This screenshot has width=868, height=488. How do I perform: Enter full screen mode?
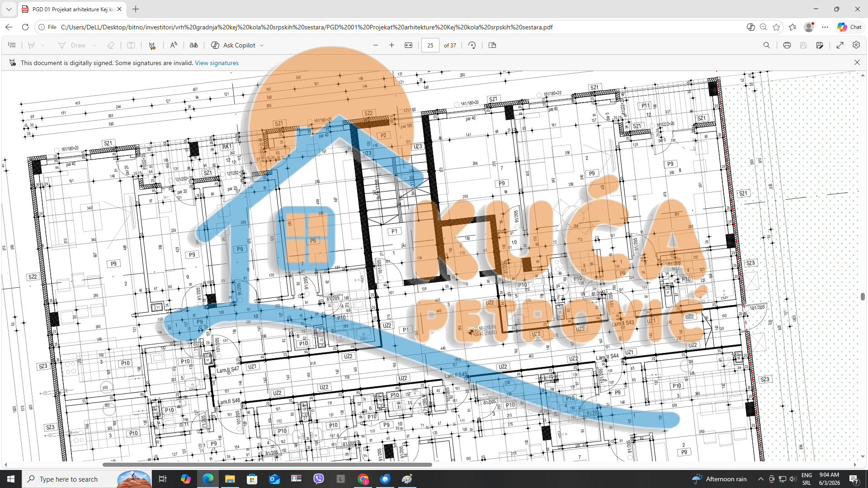click(x=840, y=45)
